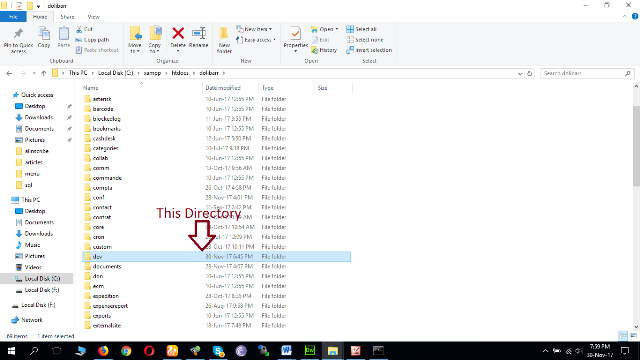Open the File tab
This screenshot has width=640, height=360.
coord(13,17)
